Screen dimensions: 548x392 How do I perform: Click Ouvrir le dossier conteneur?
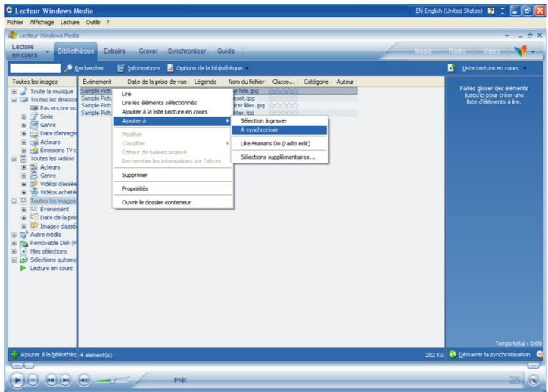coord(173,202)
